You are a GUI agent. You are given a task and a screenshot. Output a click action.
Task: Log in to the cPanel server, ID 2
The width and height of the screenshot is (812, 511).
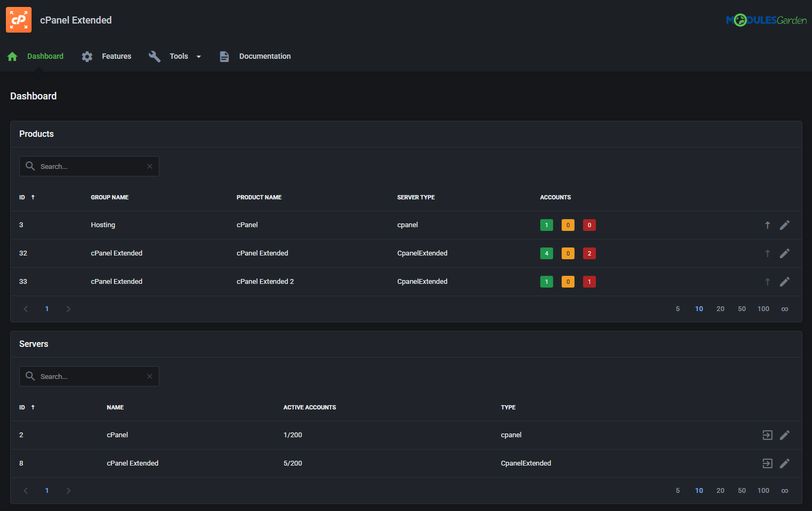pyautogui.click(x=768, y=435)
